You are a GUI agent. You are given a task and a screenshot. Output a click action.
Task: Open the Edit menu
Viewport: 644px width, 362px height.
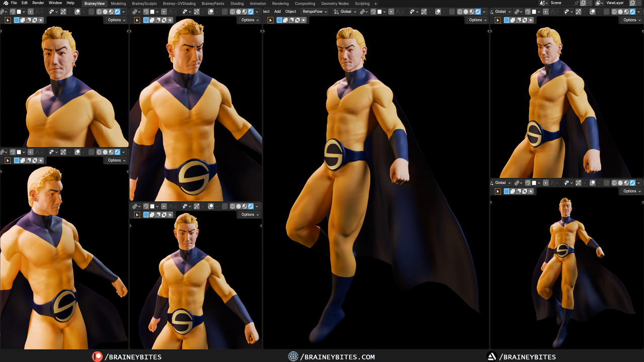pyautogui.click(x=25, y=3)
